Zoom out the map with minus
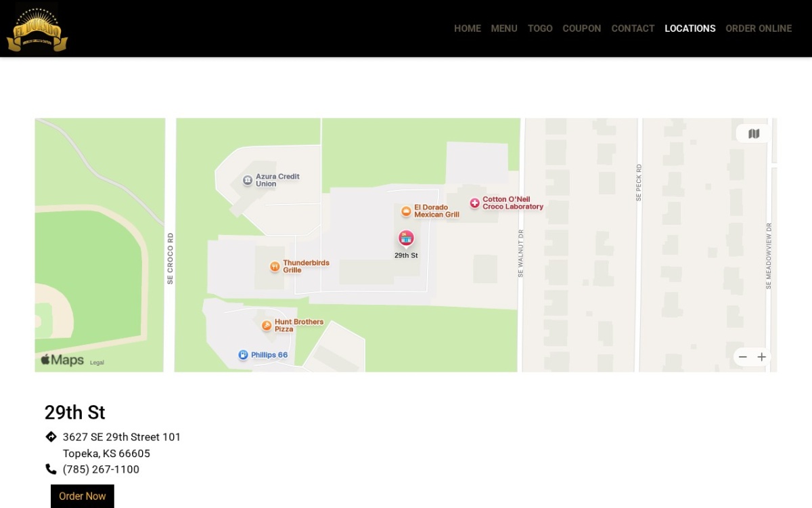 tap(742, 357)
